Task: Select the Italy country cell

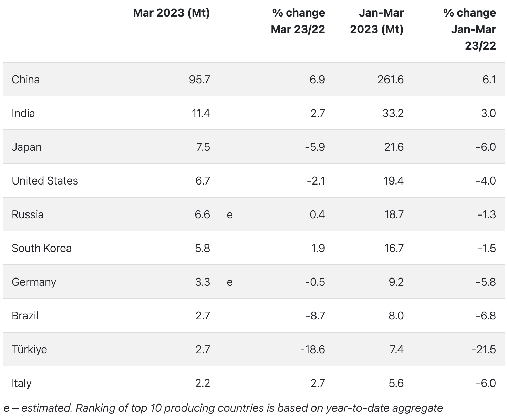Action: pyautogui.click(x=21, y=383)
